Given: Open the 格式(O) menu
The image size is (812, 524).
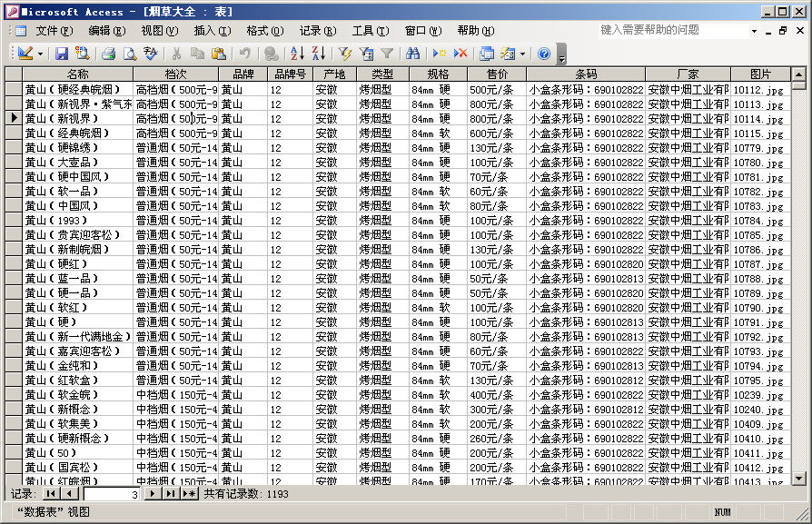Looking at the screenshot, I should point(265,31).
